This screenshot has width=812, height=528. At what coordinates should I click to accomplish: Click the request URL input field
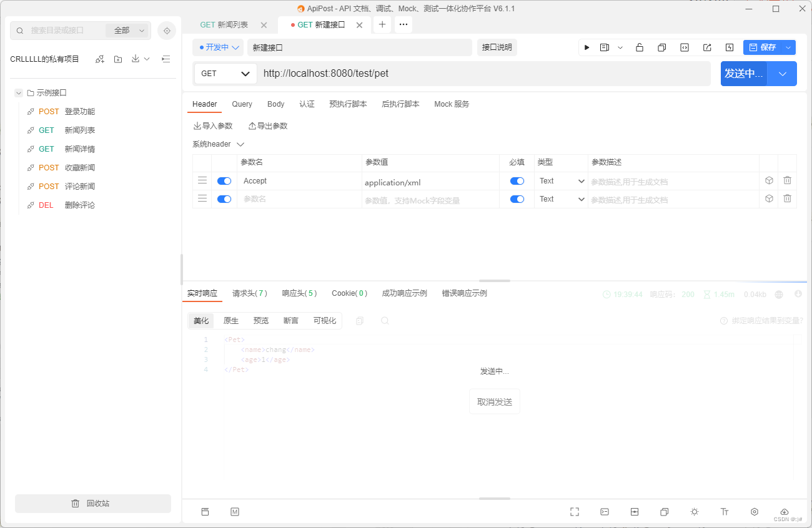[x=484, y=74]
